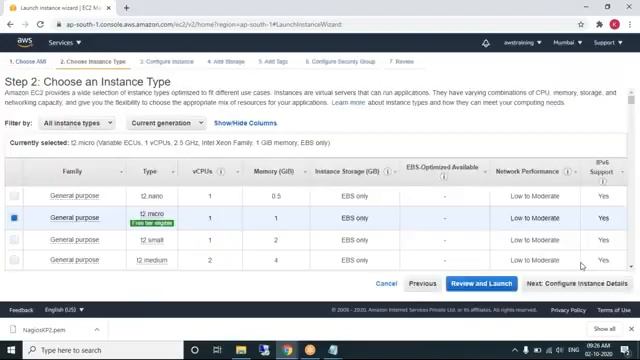This screenshot has height=360, width=640.
Task: Click the AWS logo home icon
Action: (24, 42)
